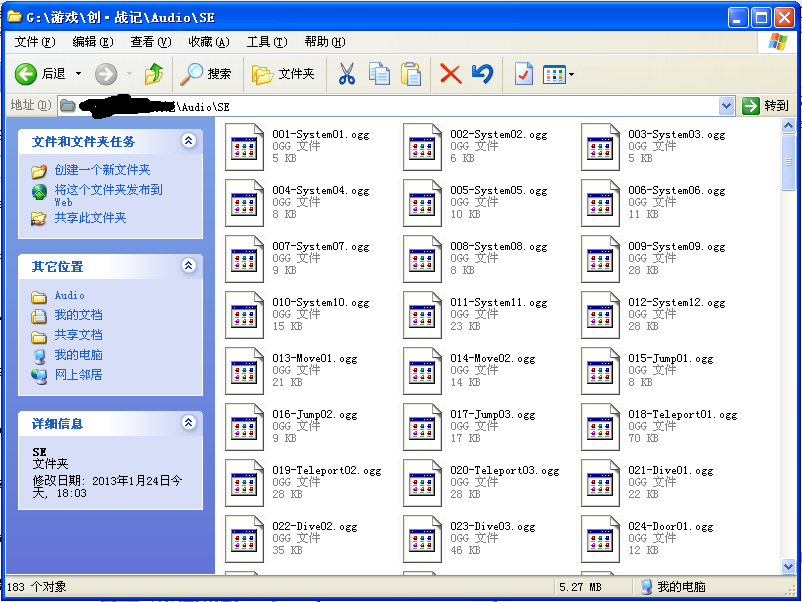
Task: Click 将这个文件夹发布到 Web link
Action: [x=108, y=195]
